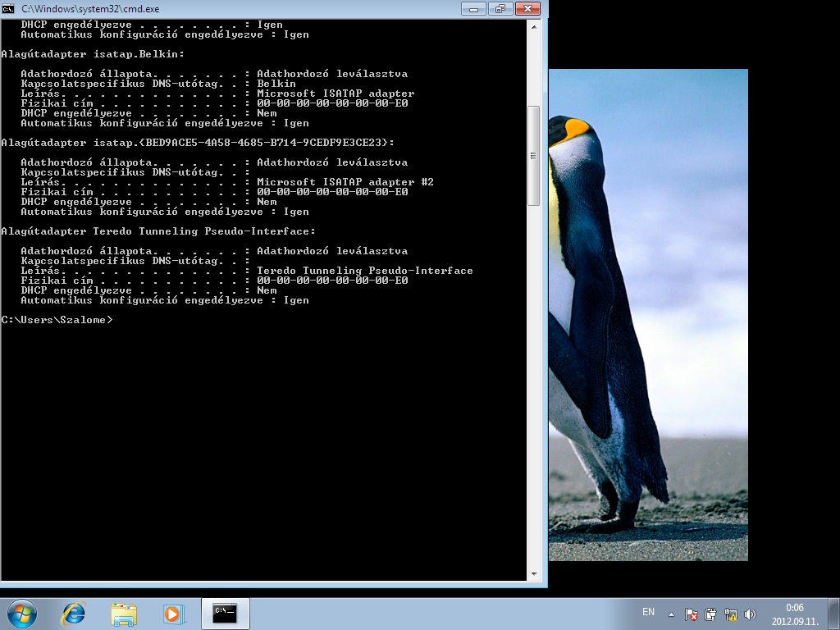Launch Internet Explorer from the taskbar
840x630 pixels.
pos(73,614)
